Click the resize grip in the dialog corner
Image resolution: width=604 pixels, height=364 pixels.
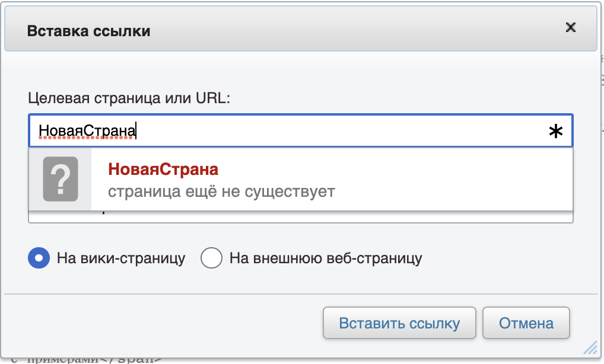(x=590, y=348)
